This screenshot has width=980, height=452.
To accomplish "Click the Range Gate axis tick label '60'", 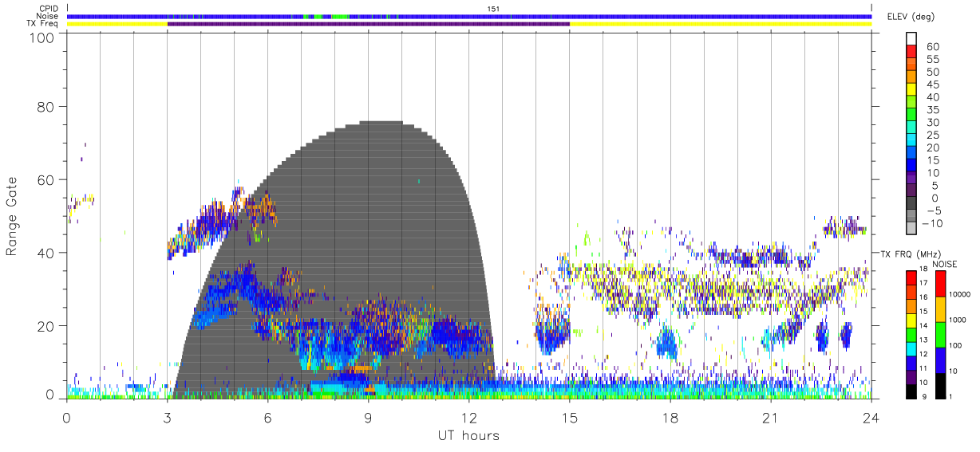I will [x=47, y=179].
